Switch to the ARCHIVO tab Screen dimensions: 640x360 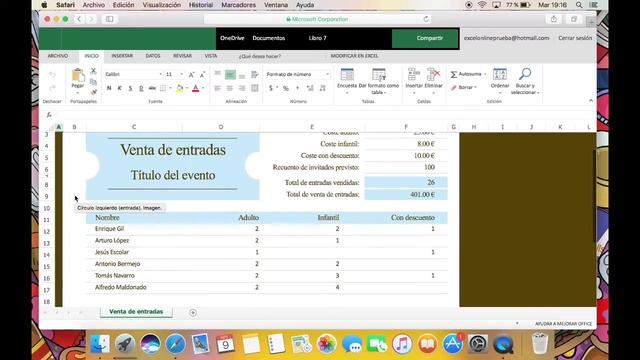[58, 56]
